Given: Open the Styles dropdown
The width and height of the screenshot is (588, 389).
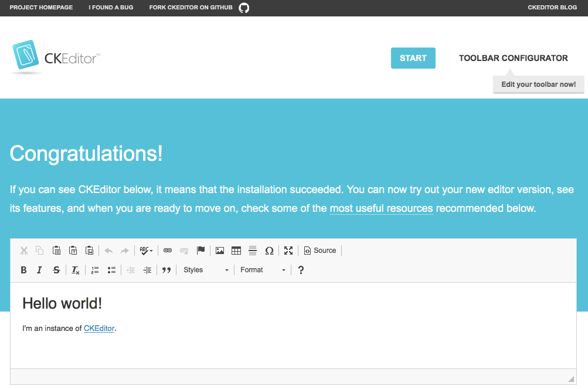Looking at the screenshot, I should 205,269.
